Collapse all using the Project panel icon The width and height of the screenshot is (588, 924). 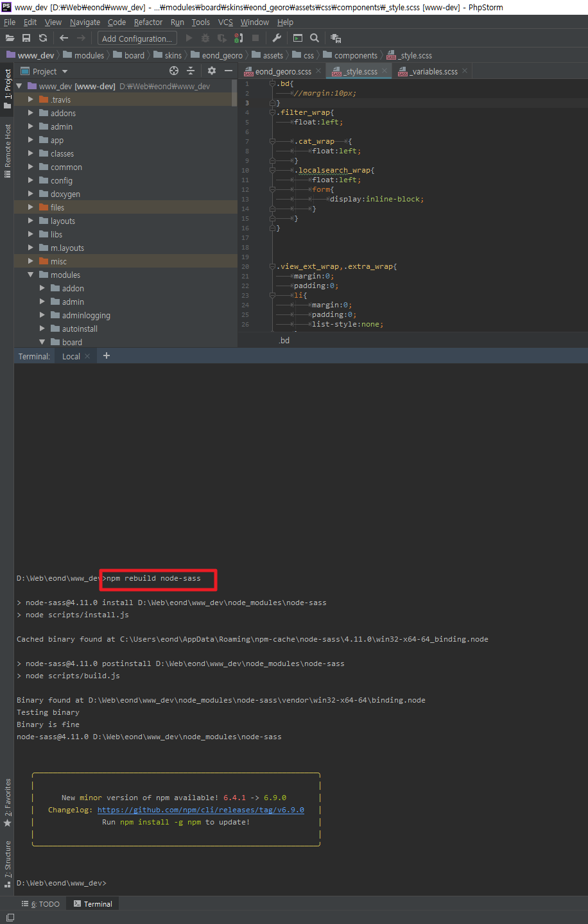(x=191, y=71)
